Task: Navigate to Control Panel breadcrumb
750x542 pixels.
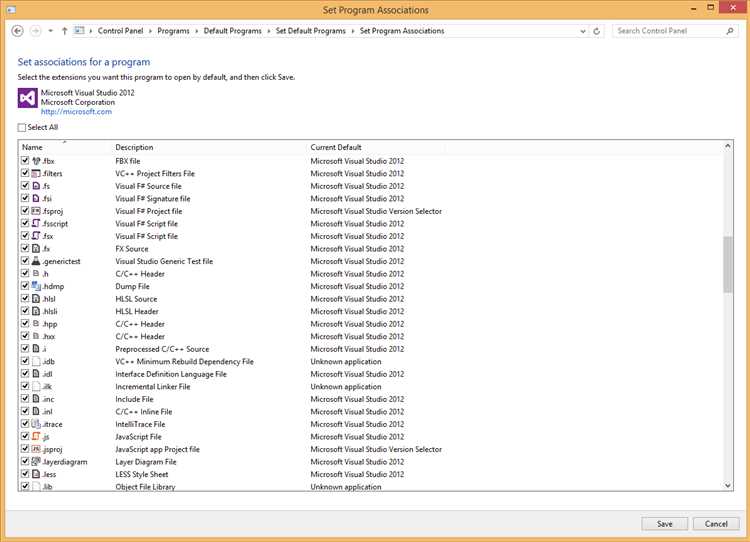Action: [121, 31]
